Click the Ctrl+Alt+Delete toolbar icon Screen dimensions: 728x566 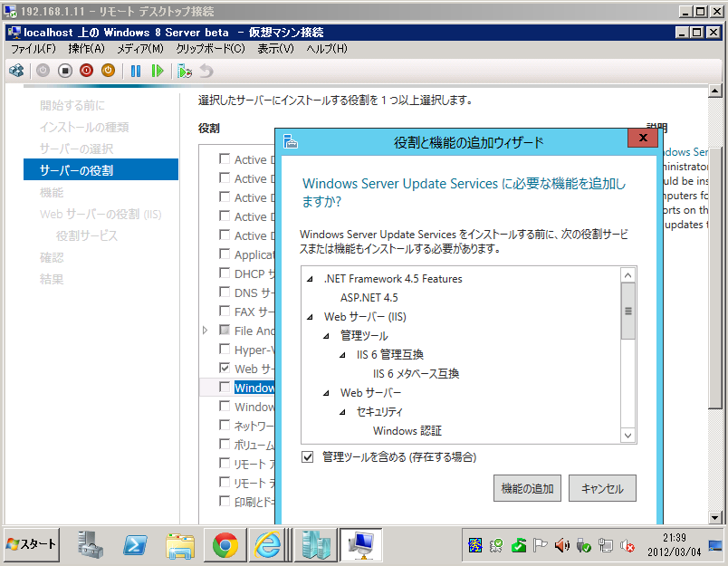(17, 71)
